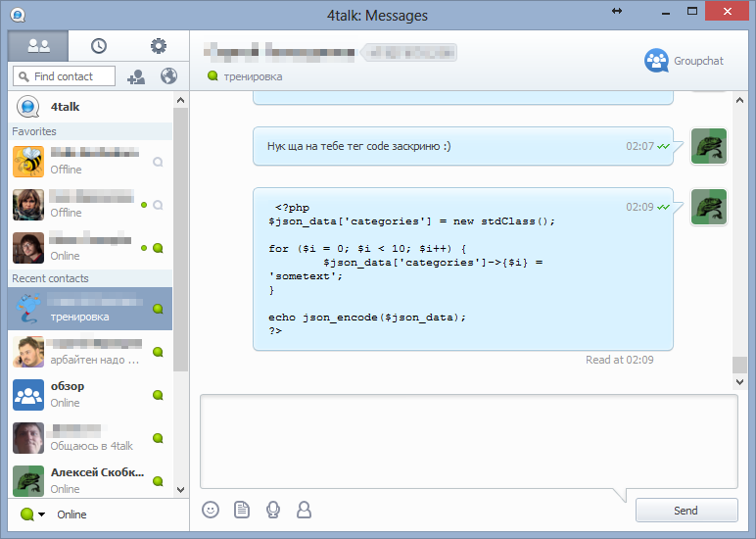Click the green status bubble beside арбайтен надо
Image resolution: width=756 pixels, height=539 pixels.
158,352
